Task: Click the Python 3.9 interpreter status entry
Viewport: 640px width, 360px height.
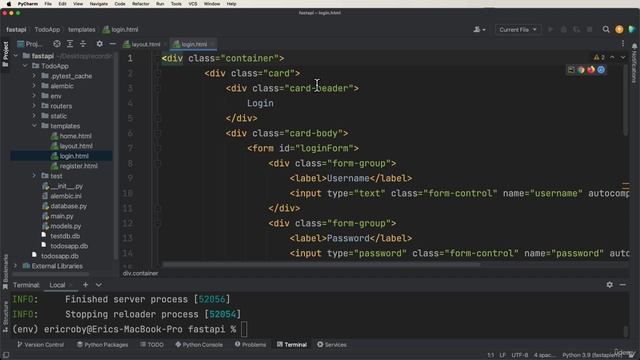Action: coord(592,355)
